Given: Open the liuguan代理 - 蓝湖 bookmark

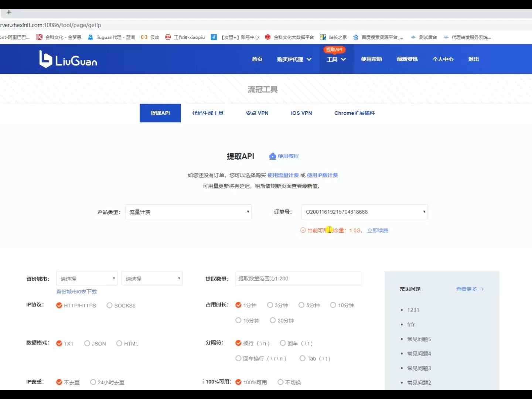Looking at the screenshot, I should point(111,37).
